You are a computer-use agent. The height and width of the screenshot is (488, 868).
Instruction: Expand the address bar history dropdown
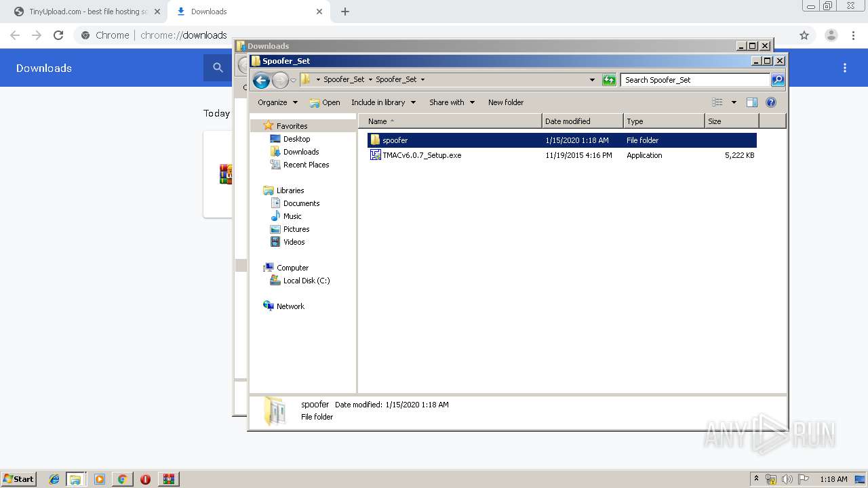point(592,80)
